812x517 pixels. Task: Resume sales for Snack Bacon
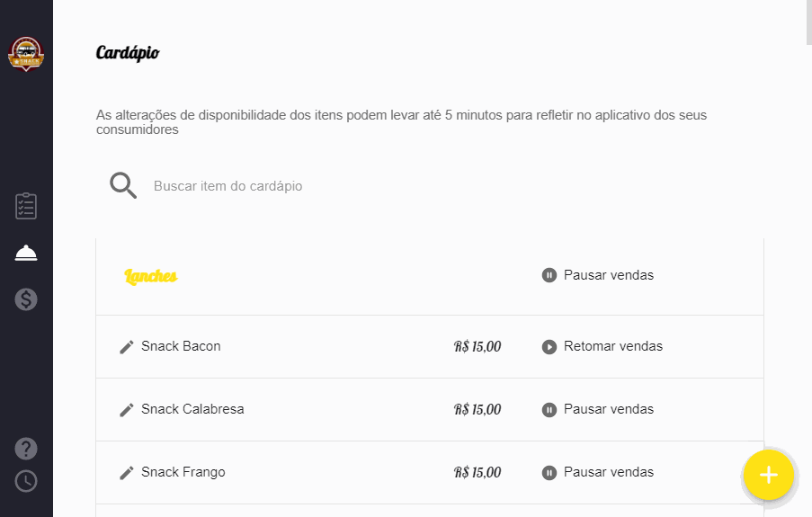point(602,347)
